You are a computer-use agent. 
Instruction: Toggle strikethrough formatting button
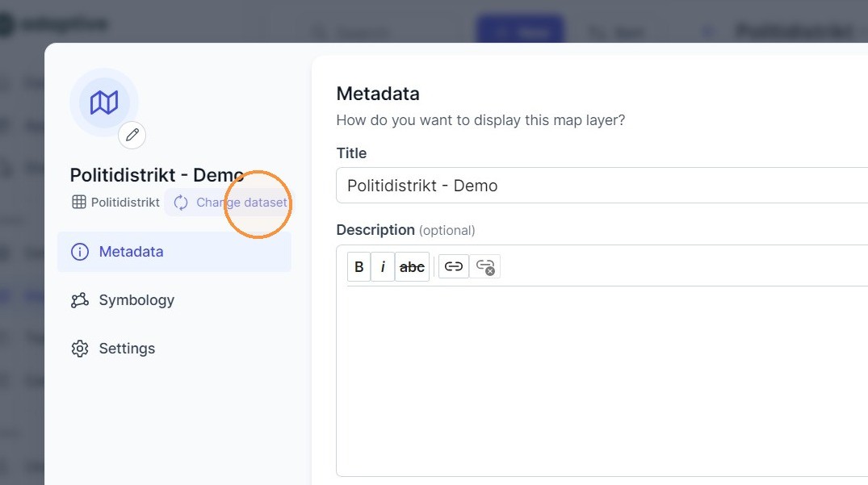(412, 266)
